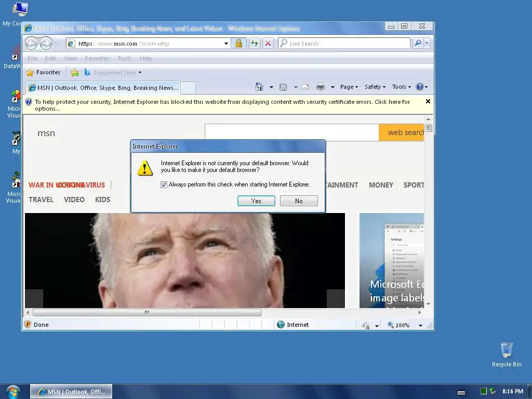Click the 100% zoom level button

click(x=398, y=325)
